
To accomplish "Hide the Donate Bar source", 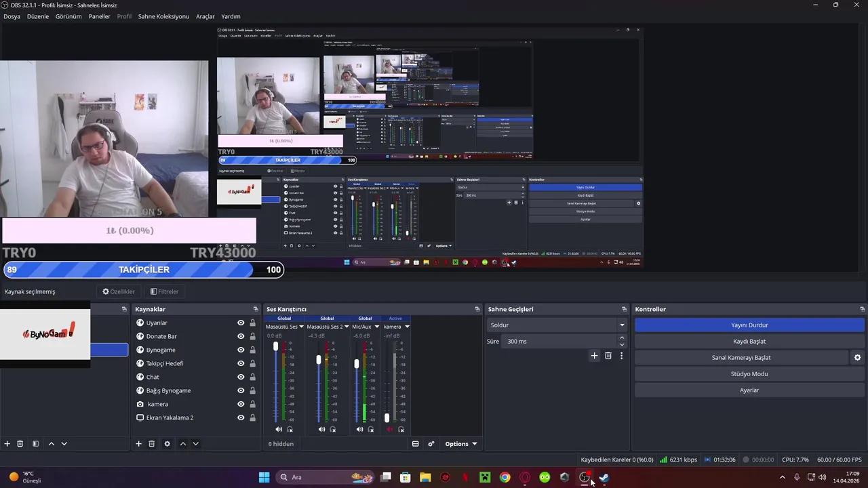I will tap(241, 336).
